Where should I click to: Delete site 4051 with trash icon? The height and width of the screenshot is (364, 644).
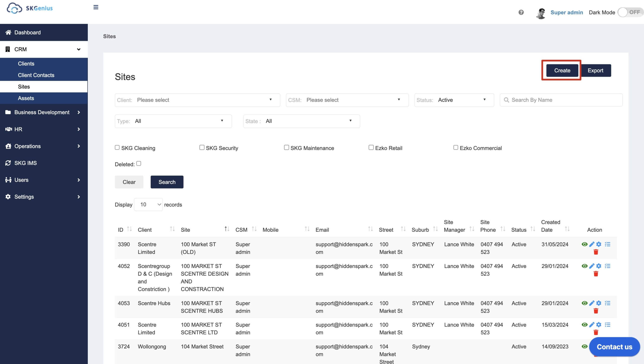pos(596,333)
